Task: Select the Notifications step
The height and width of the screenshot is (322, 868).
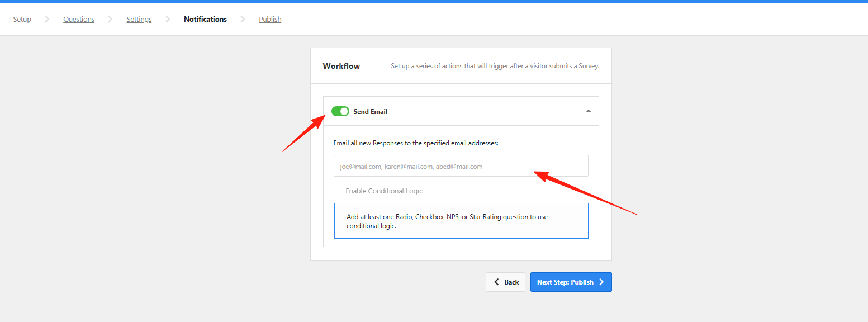Action: (205, 20)
